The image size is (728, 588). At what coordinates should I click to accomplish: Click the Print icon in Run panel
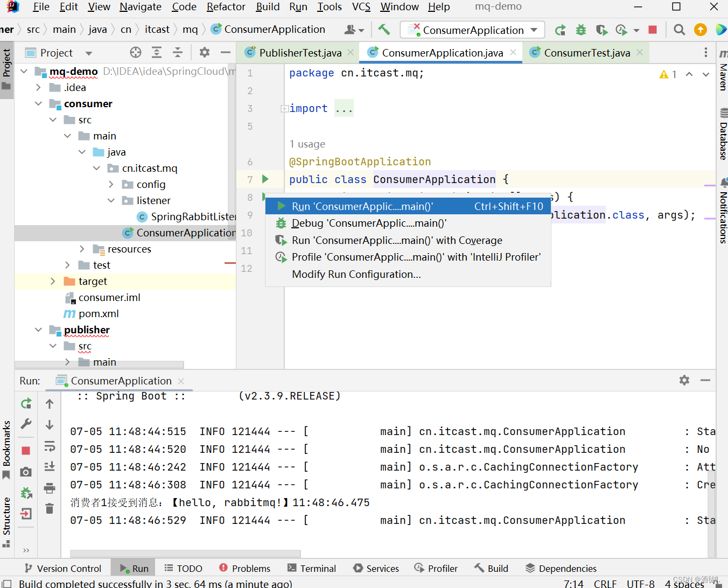[x=50, y=488]
